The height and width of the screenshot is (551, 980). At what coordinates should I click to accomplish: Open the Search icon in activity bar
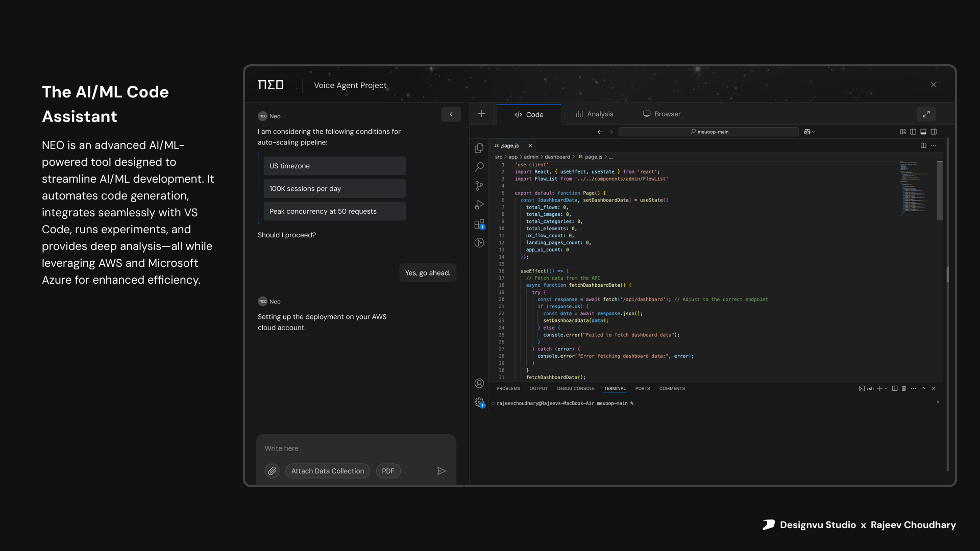pos(479,167)
